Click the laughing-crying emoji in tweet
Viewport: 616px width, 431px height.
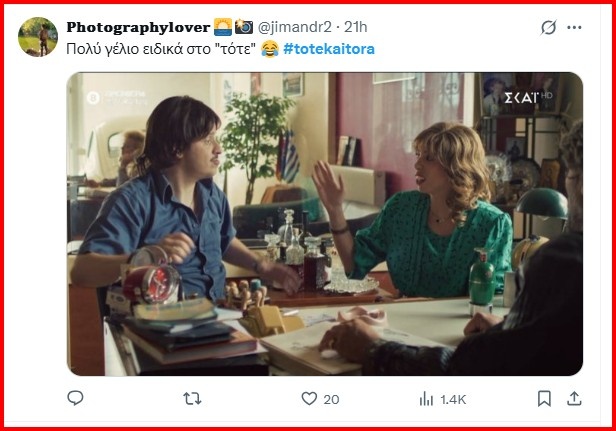click(270, 49)
